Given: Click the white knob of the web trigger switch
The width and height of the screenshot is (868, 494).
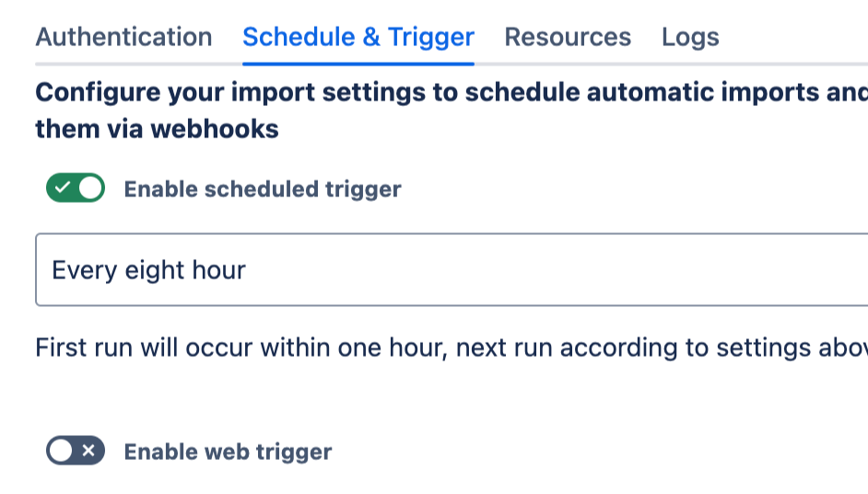Looking at the screenshot, I should pos(62,451).
